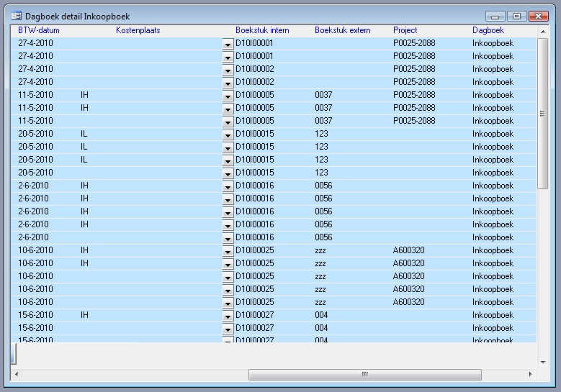Open dropdown in the last 10-6-2010 D10I00025 row
Screen dimensions: 561x392
point(228,303)
